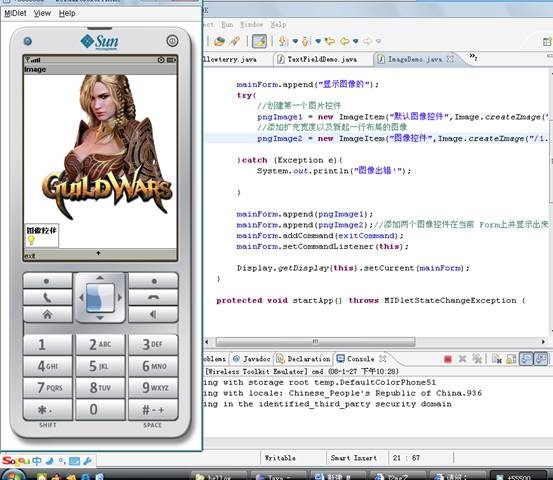The height and width of the screenshot is (480, 553).
Task: Toggle Show Console When Standard Error Changes
Action: [541, 359]
